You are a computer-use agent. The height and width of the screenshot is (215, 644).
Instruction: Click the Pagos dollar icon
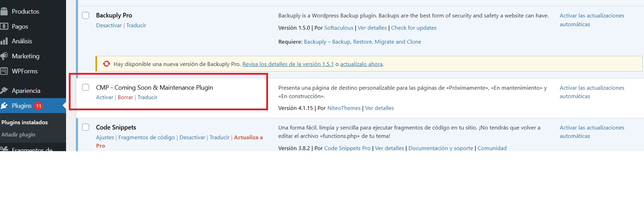[4, 27]
